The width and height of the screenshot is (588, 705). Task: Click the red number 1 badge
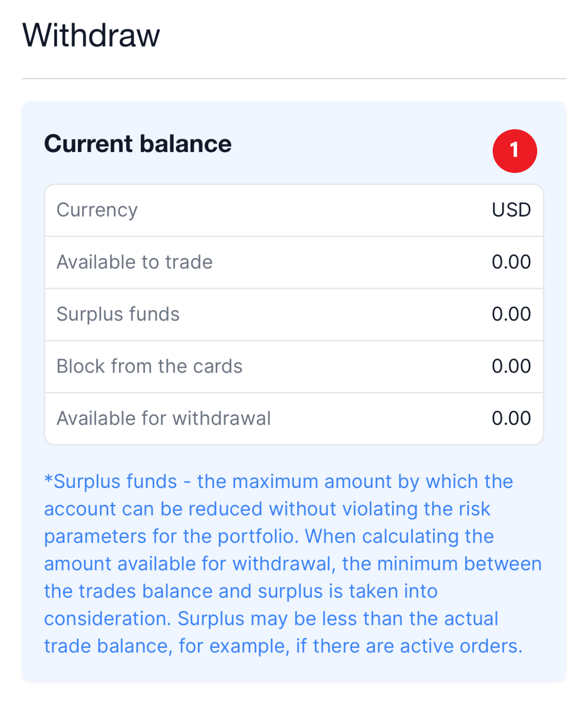pyautogui.click(x=514, y=151)
